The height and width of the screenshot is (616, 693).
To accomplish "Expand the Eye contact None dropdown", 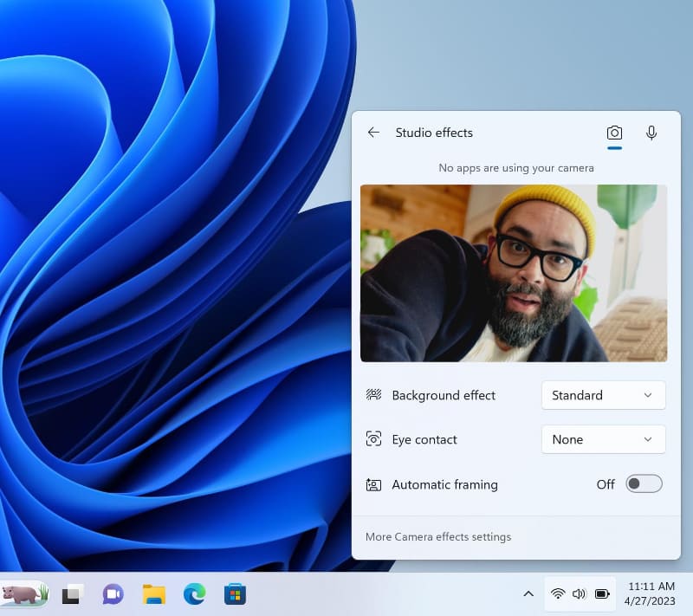I will [x=603, y=439].
